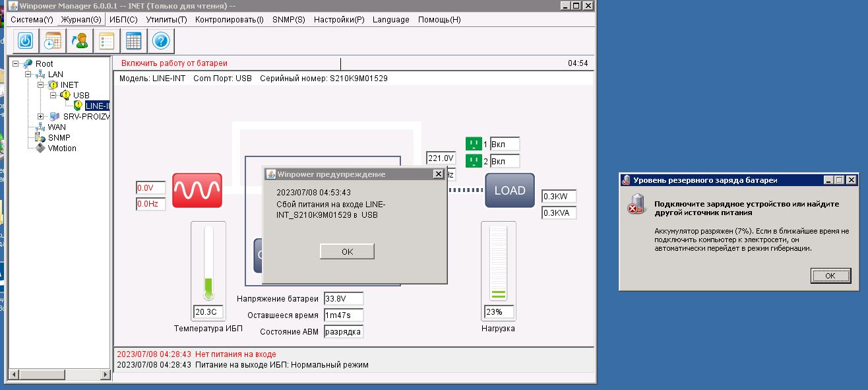The width and height of the screenshot is (868, 390).
Task: Click the INET warning computer icon
Action: coord(53,85)
